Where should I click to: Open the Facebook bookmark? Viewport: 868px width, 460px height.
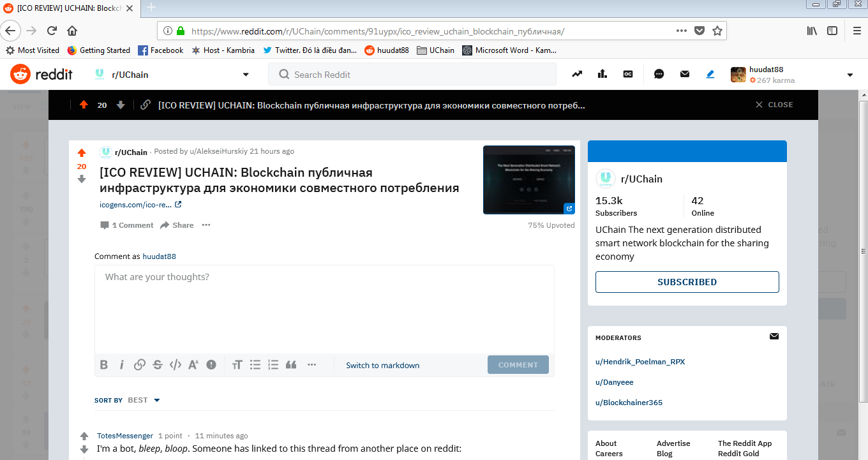point(161,50)
